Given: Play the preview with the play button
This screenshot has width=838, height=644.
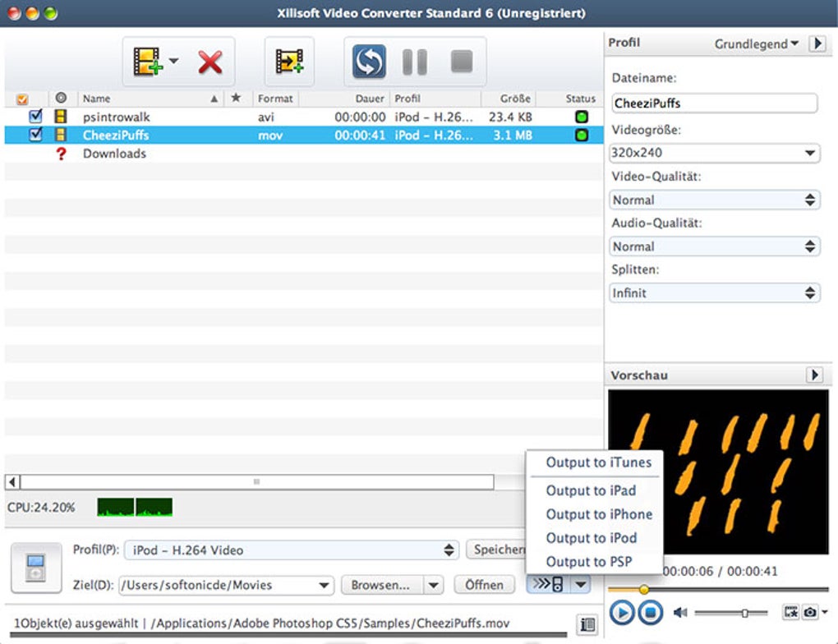Looking at the screenshot, I should (622, 613).
